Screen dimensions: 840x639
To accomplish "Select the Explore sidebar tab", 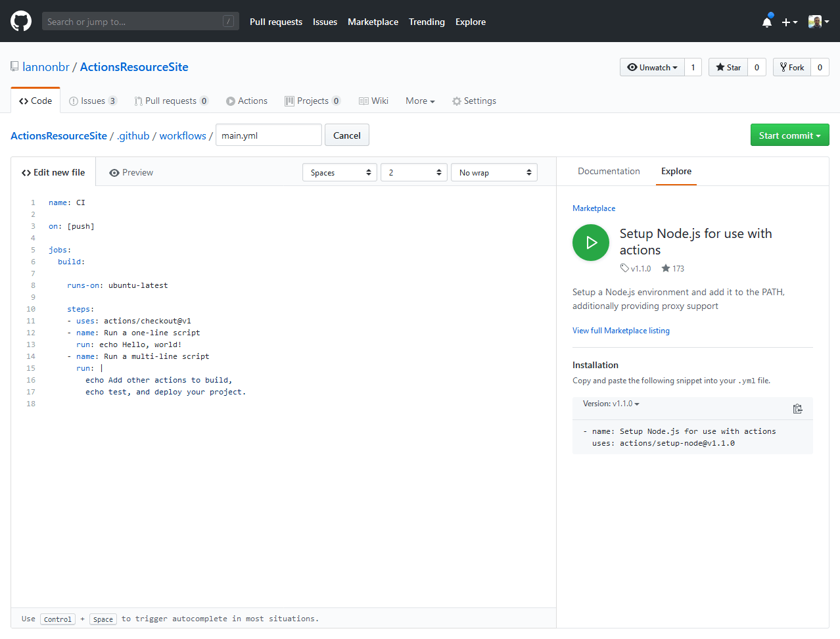I will pos(676,171).
